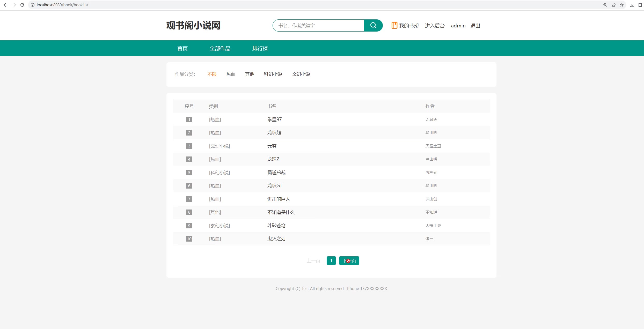Screen dimensions: 644x329
Task: Click the [玄幻小说] category of 元尊 row
Action: click(x=219, y=146)
